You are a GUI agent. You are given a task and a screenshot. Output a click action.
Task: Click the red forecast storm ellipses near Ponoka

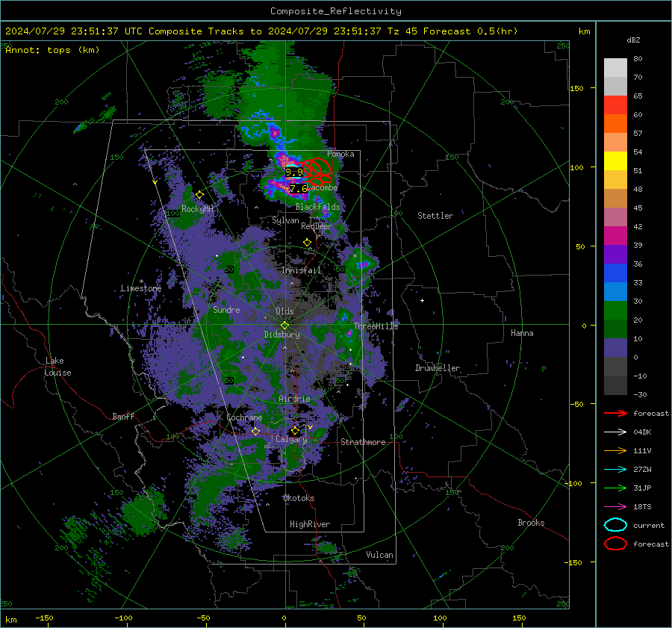[x=317, y=172]
